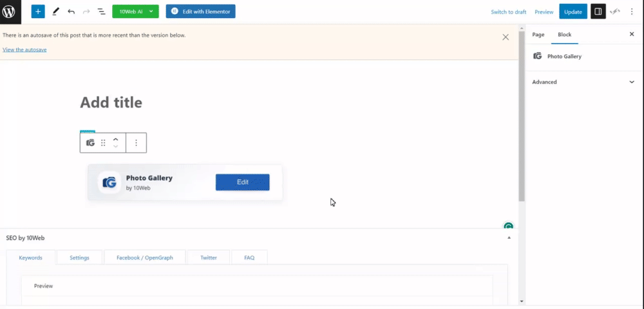Click the editor vertical scrollbar
644x309 pixels.
522,116
